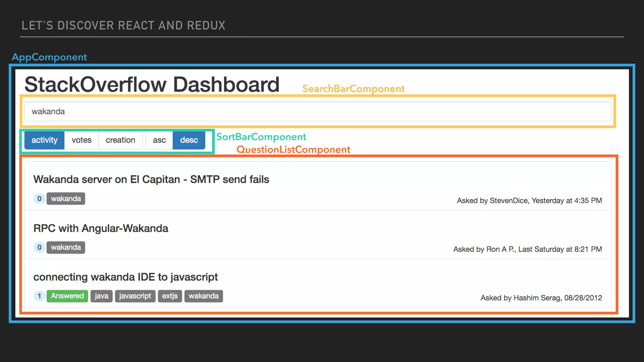The image size is (644, 362).
Task: Open question connecting wakanda IDE to javascript
Action: (x=125, y=277)
